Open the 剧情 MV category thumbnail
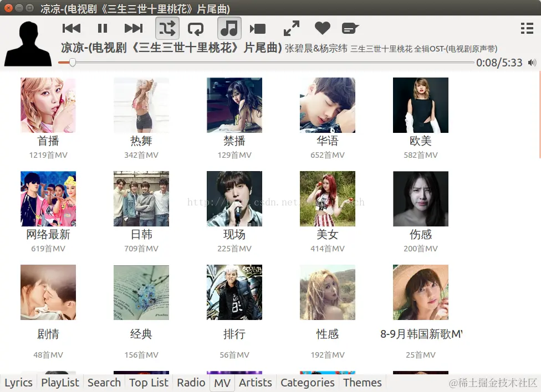 [48, 292]
